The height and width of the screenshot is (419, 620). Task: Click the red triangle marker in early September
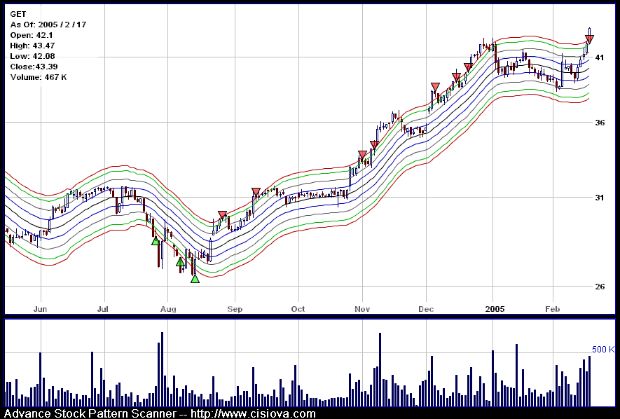pos(256,192)
